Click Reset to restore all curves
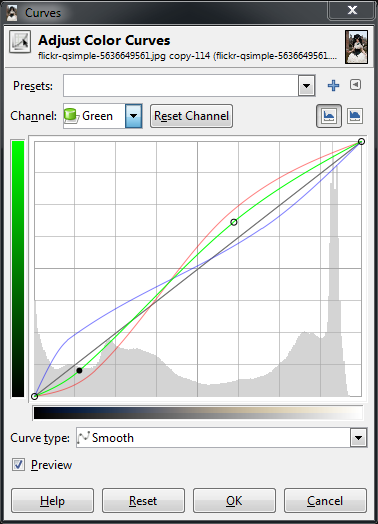The image size is (378, 524). pyautogui.click(x=143, y=500)
